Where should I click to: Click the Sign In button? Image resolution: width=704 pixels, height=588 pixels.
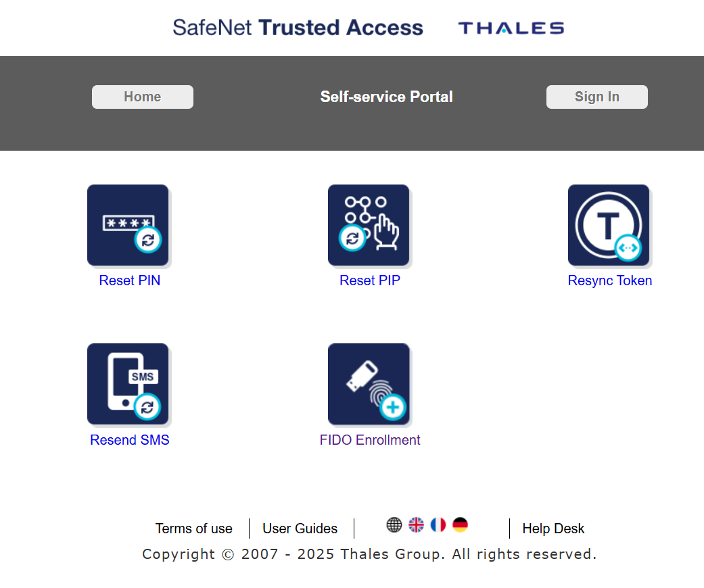tap(596, 97)
